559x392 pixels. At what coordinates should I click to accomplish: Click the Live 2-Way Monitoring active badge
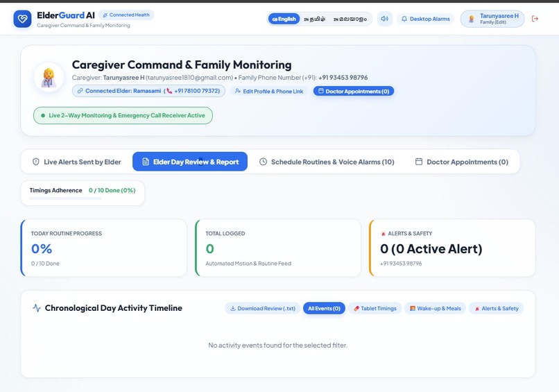click(x=123, y=116)
